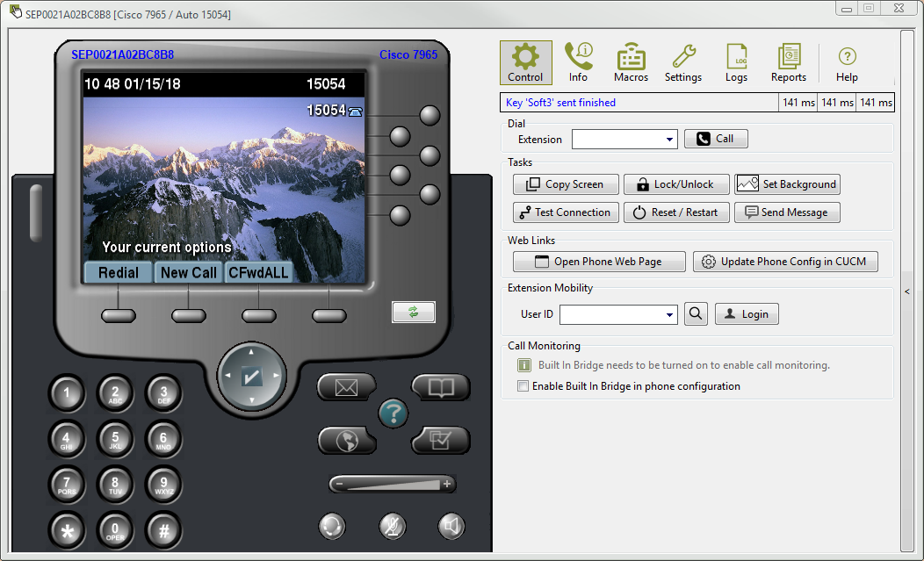Click the navigation pad down arrow
The height and width of the screenshot is (561, 924).
251,400
